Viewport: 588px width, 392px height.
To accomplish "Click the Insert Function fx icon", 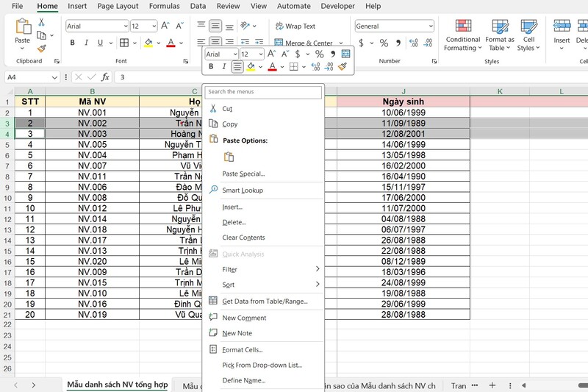I will (x=105, y=76).
